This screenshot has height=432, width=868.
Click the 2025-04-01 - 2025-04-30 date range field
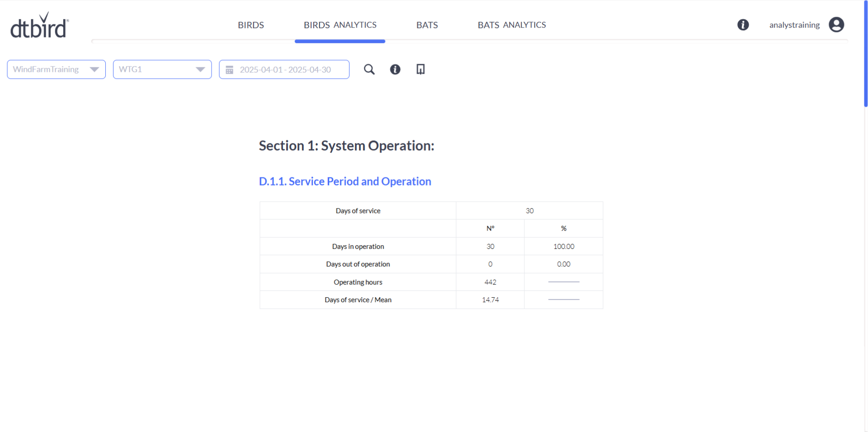click(x=285, y=70)
